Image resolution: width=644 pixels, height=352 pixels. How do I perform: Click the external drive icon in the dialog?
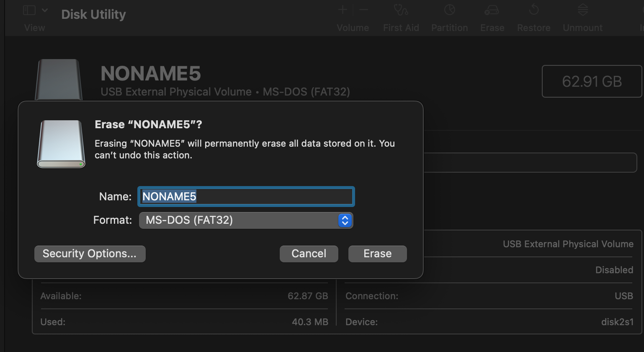coord(61,144)
